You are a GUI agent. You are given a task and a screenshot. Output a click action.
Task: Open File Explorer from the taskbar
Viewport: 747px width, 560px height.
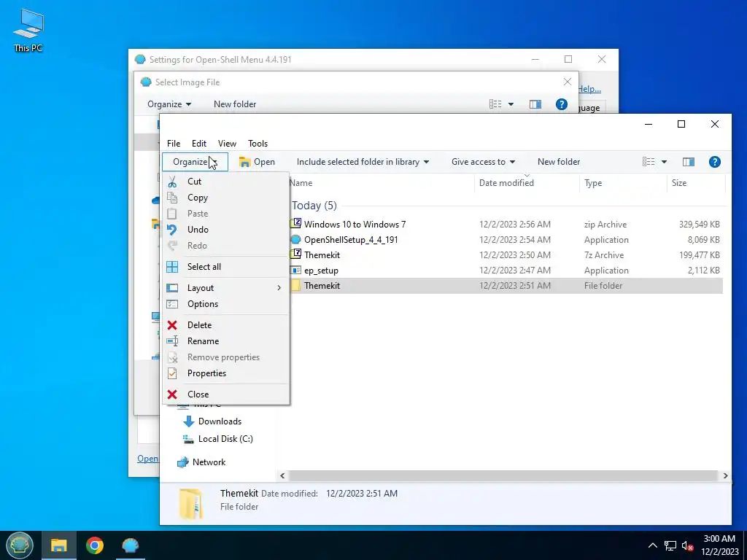click(x=59, y=545)
